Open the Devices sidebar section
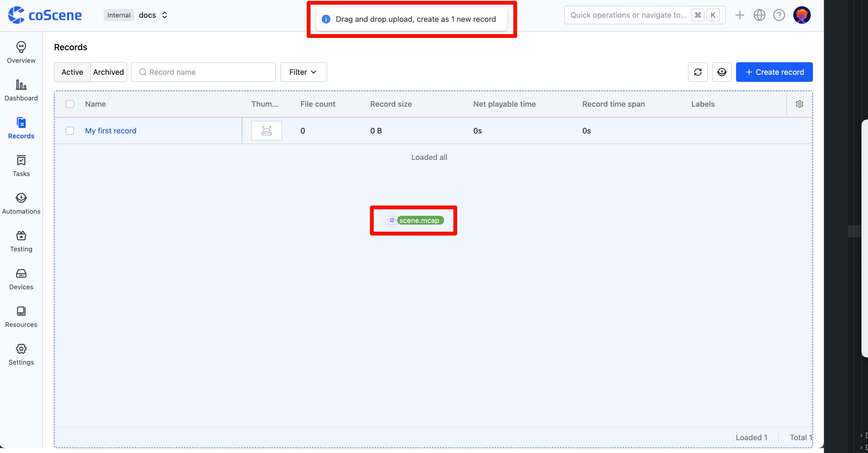The height and width of the screenshot is (453, 868). 21,279
